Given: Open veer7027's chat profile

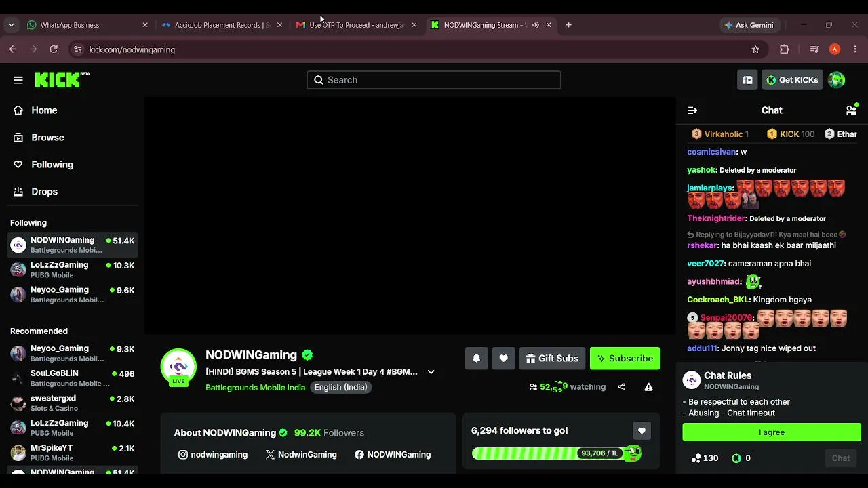Looking at the screenshot, I should click(x=706, y=264).
